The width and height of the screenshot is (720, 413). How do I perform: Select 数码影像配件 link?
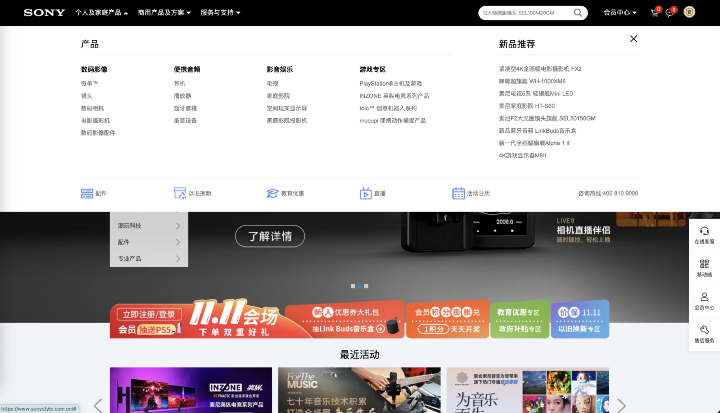click(98, 133)
